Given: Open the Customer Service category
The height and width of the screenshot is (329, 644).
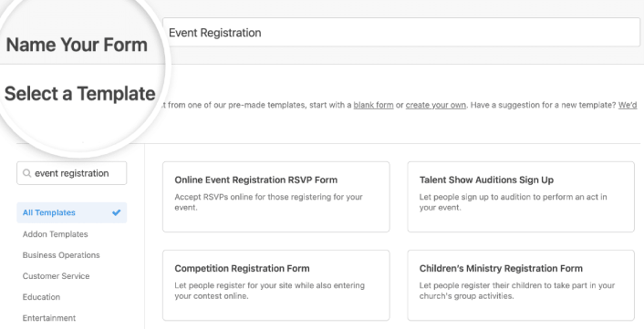Looking at the screenshot, I should [x=56, y=276].
